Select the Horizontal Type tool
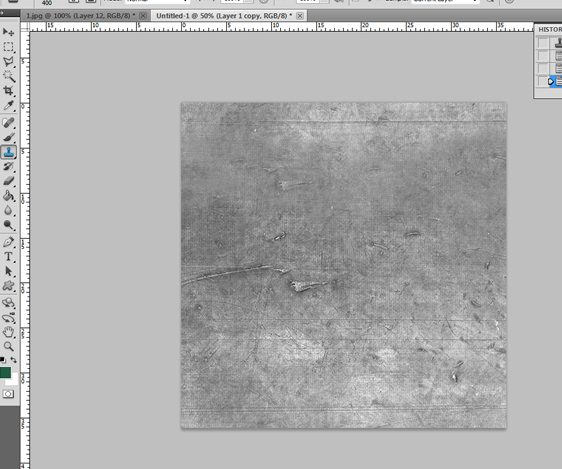562x469 pixels. click(x=8, y=257)
